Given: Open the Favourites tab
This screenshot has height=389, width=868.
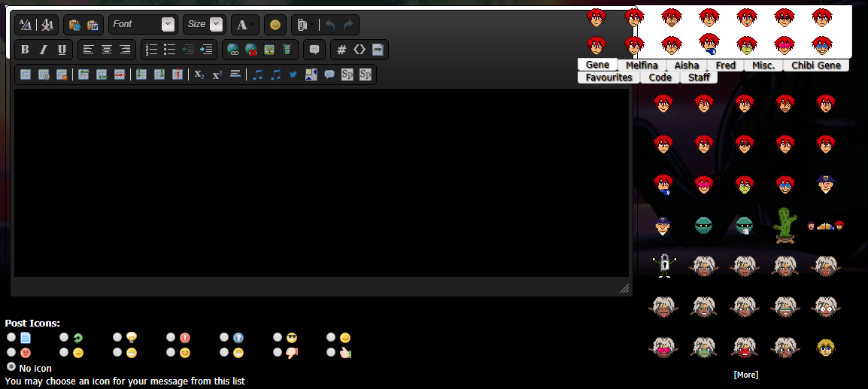Looking at the screenshot, I should click(x=609, y=77).
